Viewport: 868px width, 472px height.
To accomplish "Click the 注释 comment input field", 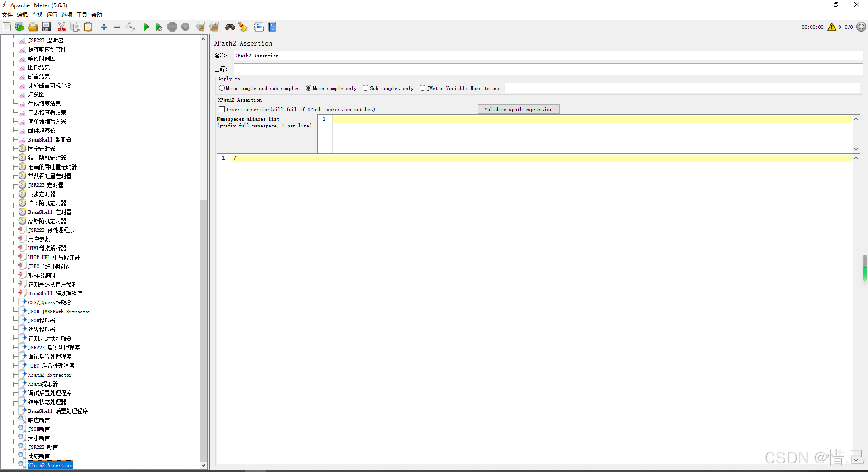I will coord(548,69).
